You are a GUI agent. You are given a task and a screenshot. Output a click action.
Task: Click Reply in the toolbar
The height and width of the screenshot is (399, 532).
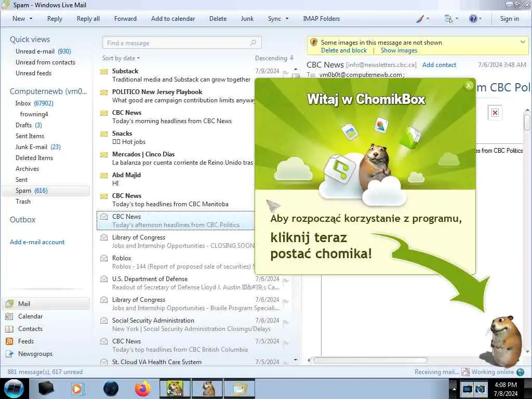point(55,19)
